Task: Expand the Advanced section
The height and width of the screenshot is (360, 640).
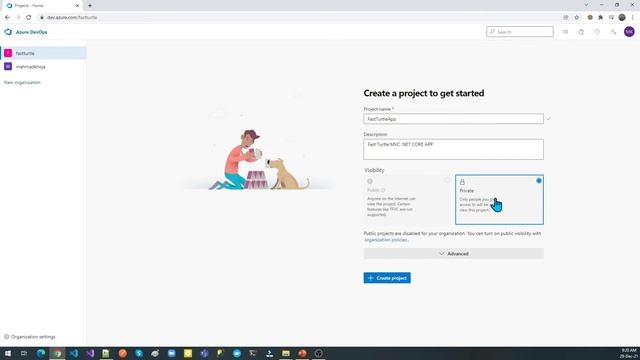Action: point(453,253)
